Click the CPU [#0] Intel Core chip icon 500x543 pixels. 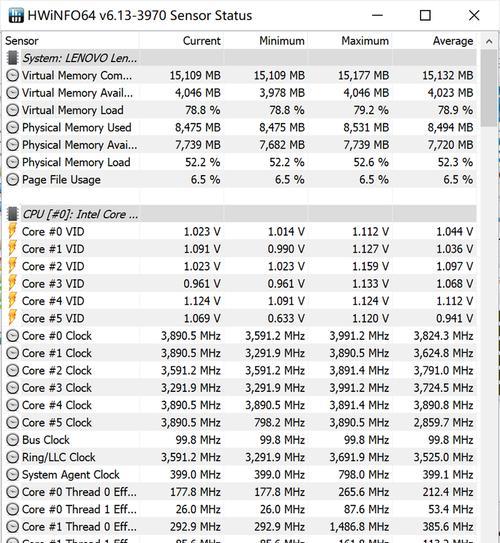pyautogui.click(x=12, y=214)
